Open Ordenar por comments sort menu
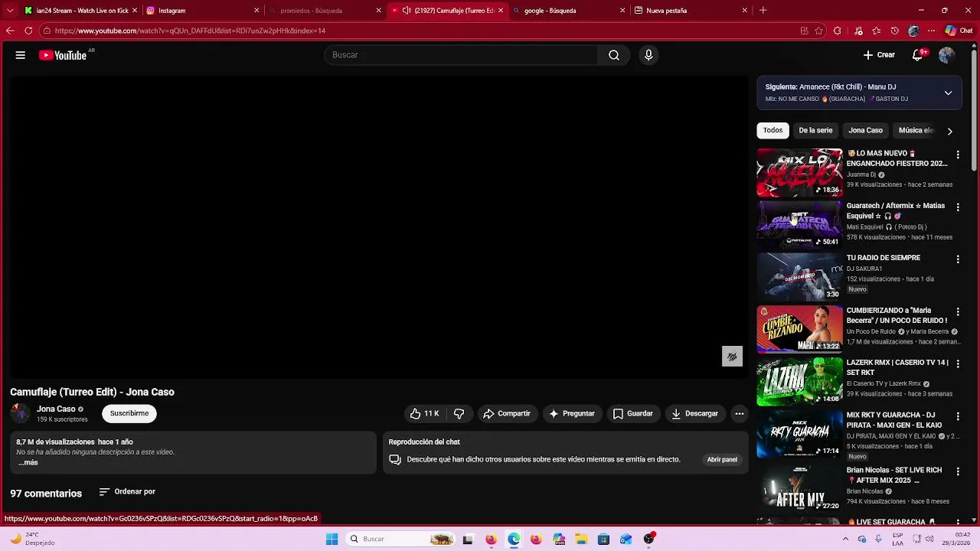 coord(127,491)
